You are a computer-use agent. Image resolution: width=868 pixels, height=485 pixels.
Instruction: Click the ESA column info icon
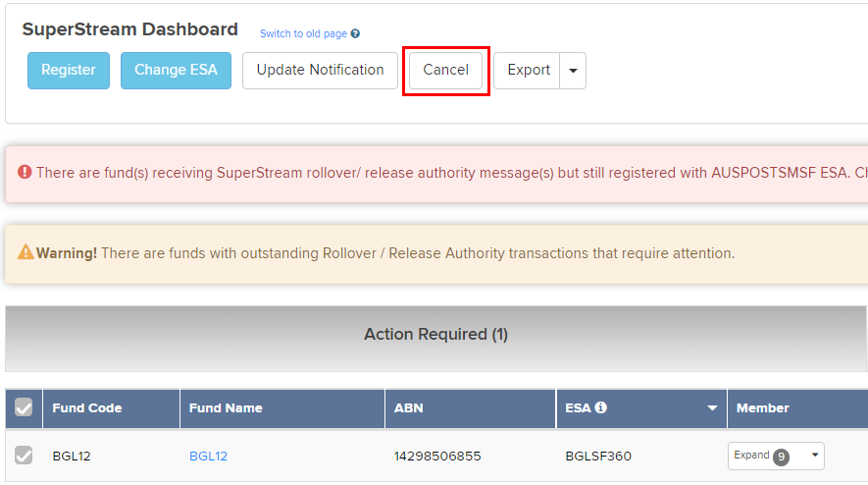601,407
